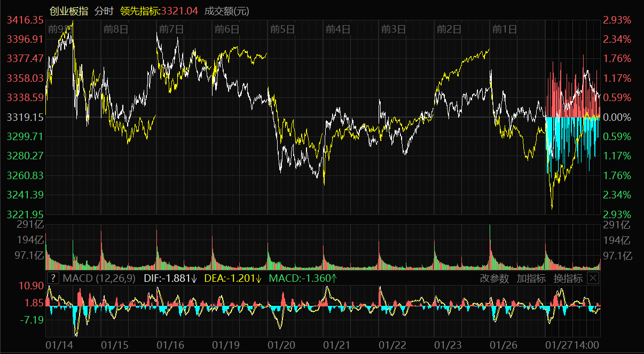Viewport: 644px width, 354px height.
Task: Click 改参数 to edit indicator parameters
Action: coord(494,278)
